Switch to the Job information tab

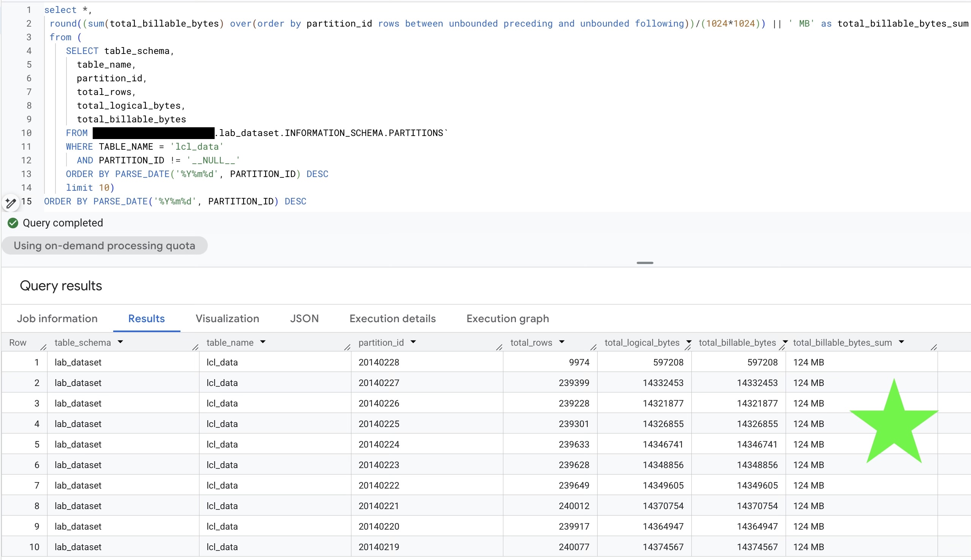57,318
